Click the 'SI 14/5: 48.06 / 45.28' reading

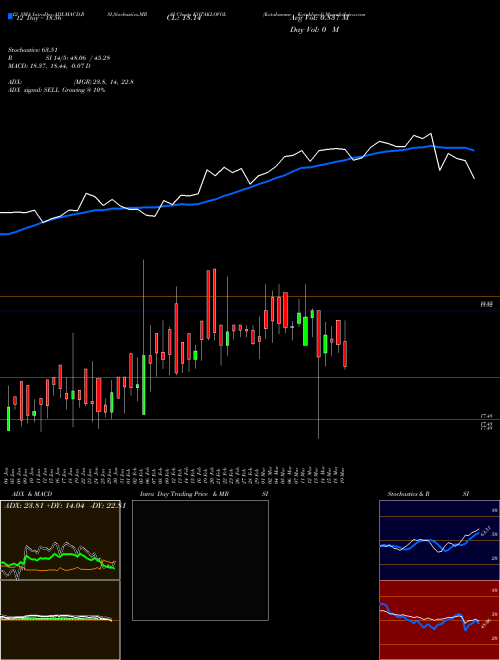[78, 58]
